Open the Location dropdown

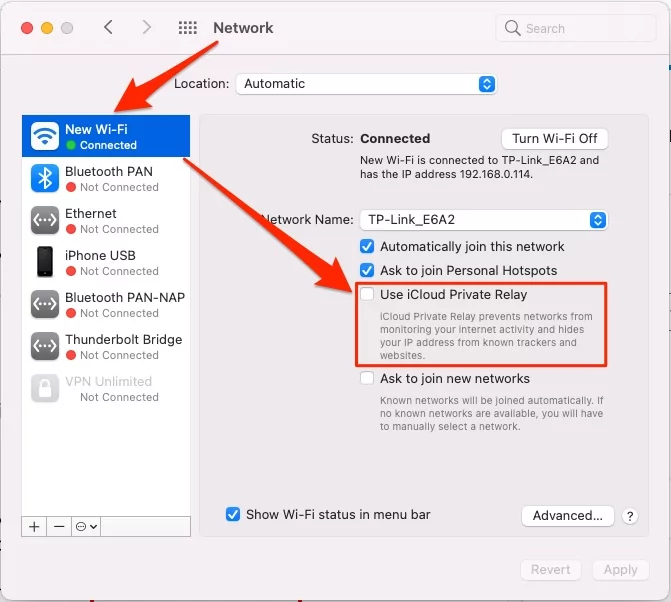(x=366, y=84)
